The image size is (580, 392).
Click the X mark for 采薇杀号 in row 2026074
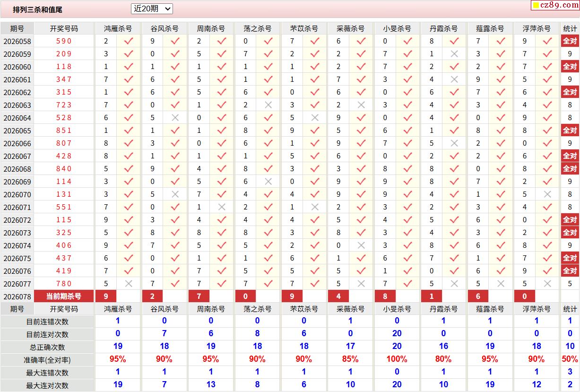[361, 245]
